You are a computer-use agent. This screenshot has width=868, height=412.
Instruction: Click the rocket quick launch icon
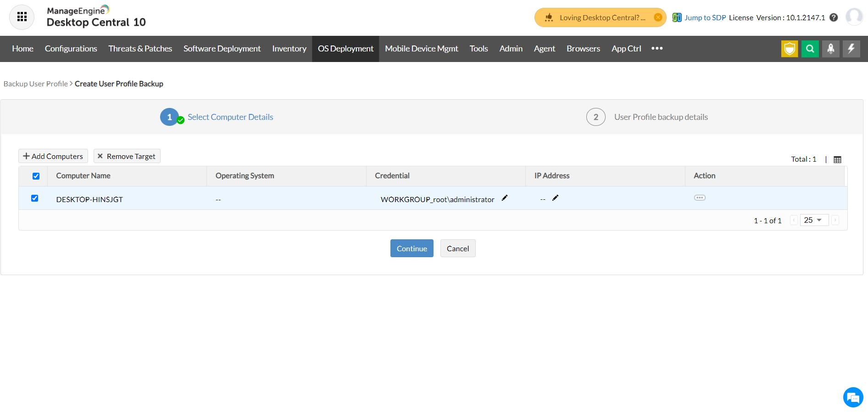tap(831, 49)
